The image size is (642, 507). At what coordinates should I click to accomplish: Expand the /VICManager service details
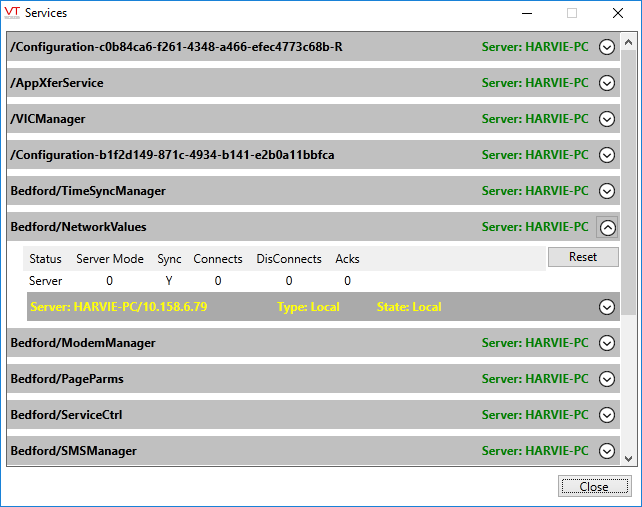pos(606,119)
